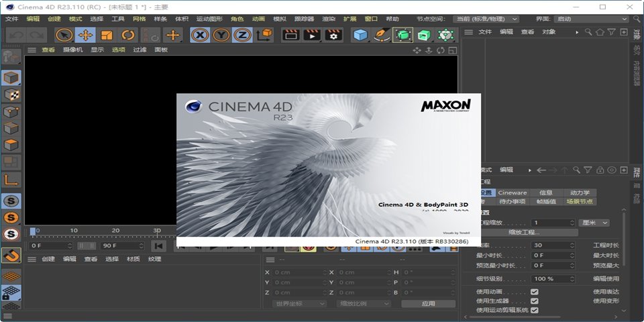Open the 世界坐标 dropdown
Screen dimensions: 644x322
tap(299, 303)
